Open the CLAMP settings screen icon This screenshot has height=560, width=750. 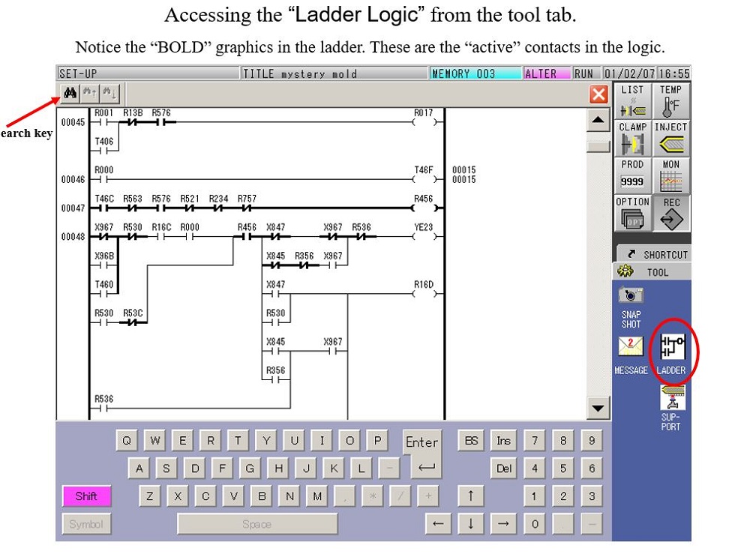pyautogui.click(x=632, y=136)
